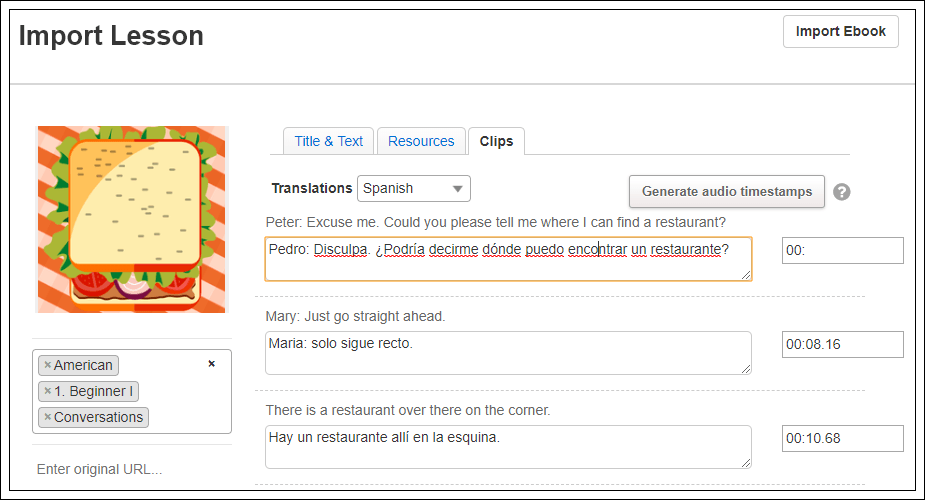Screen dimensions: 925x500
Task: Remove the Conversations tag
Action: coord(47,418)
